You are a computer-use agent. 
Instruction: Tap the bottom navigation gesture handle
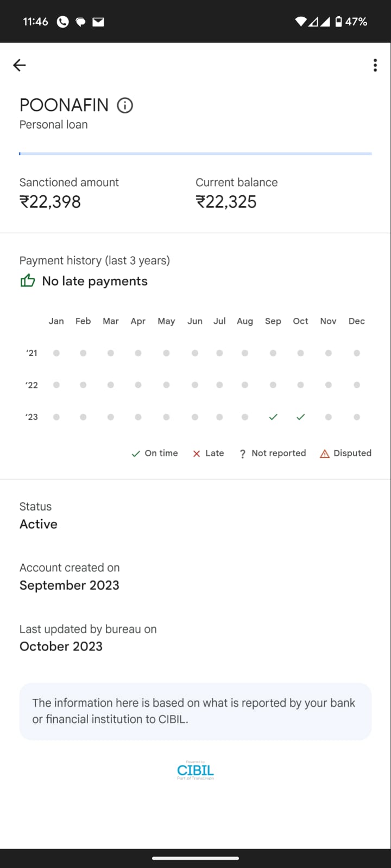(195, 858)
